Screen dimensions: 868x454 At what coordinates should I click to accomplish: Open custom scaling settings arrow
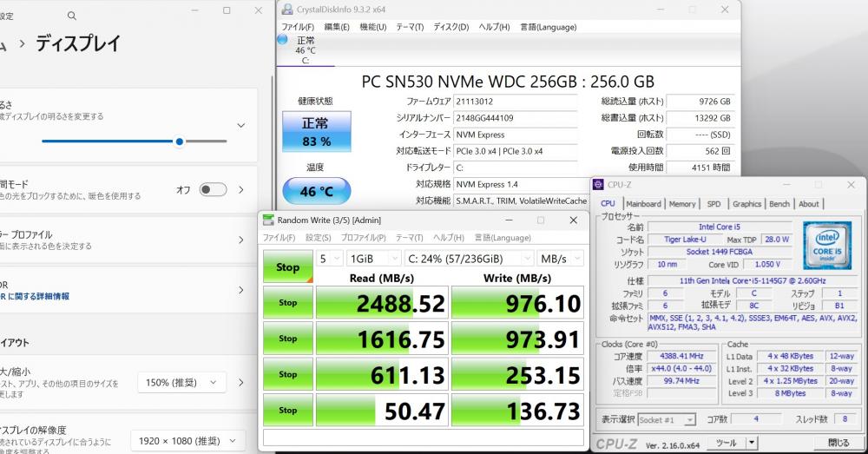point(241,383)
